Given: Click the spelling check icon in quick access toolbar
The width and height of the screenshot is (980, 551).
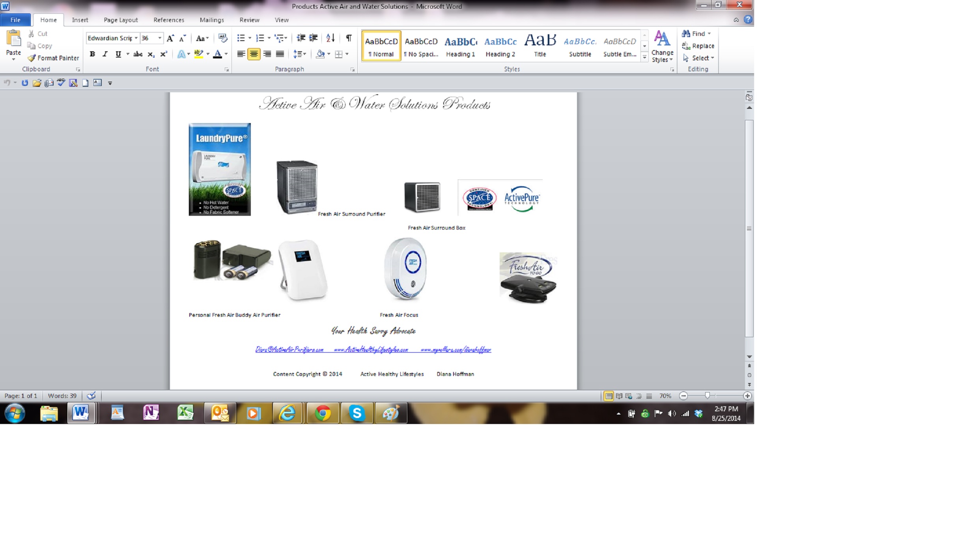Looking at the screenshot, I should point(61,83).
